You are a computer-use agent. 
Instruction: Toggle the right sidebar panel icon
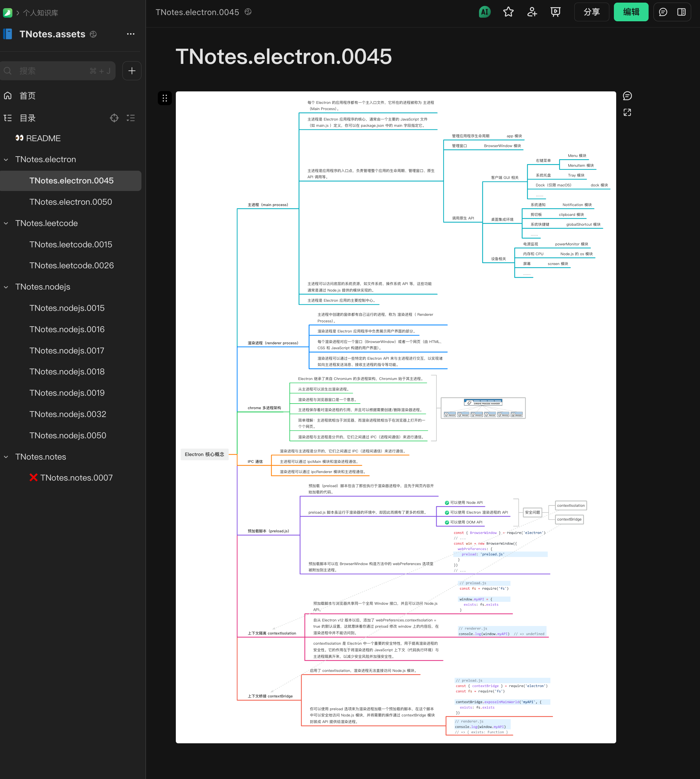click(681, 12)
